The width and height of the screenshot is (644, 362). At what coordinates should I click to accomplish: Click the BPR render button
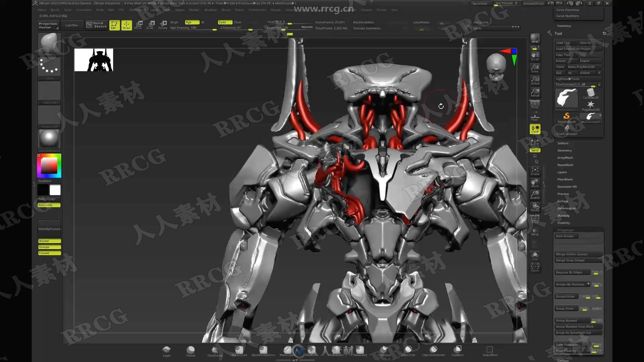click(x=535, y=39)
